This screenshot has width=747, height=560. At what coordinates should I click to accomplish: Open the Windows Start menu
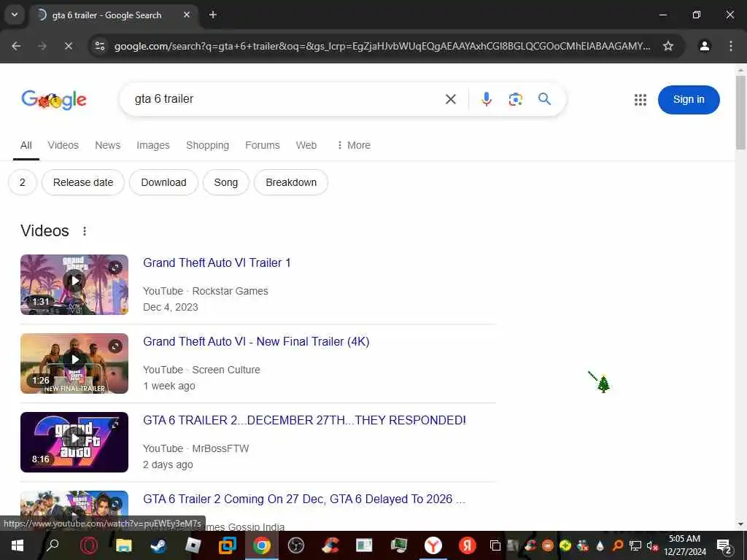pyautogui.click(x=18, y=545)
